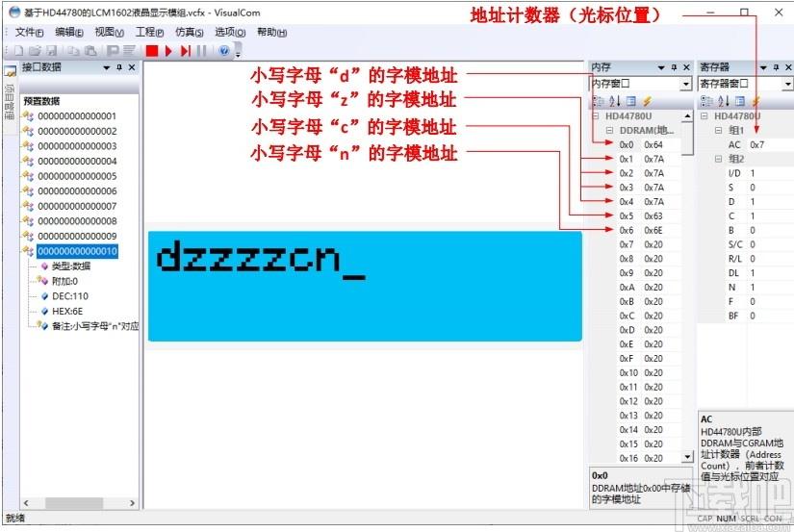The image size is (794, 532).
Task: Click the blue LCD display area
Action: pos(365,287)
